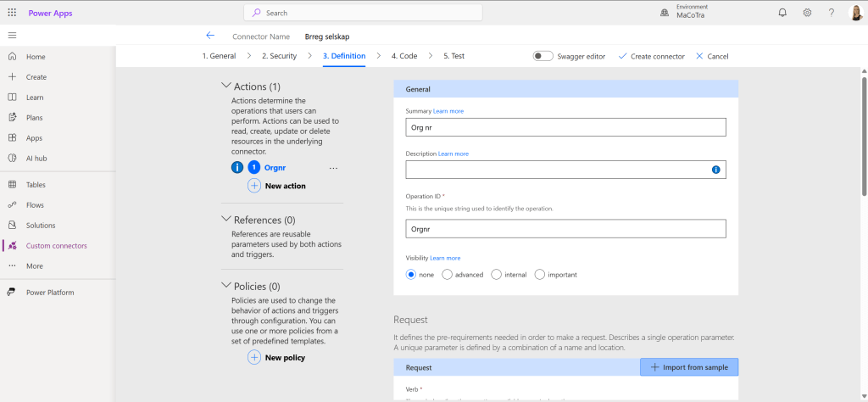Image resolution: width=868 pixels, height=402 pixels.
Task: Collapse the left navigation hamburger menu
Action: [x=12, y=36]
